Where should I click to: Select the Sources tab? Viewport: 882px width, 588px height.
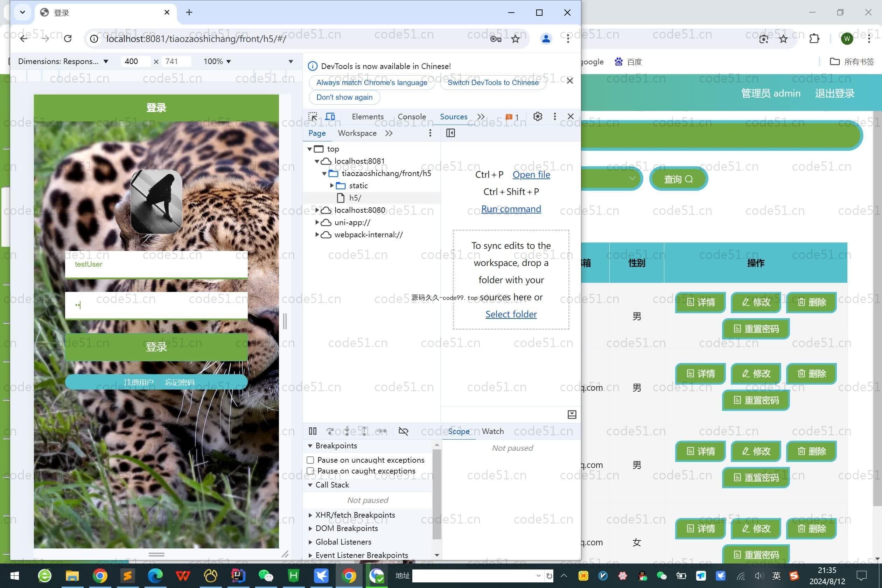(x=453, y=117)
